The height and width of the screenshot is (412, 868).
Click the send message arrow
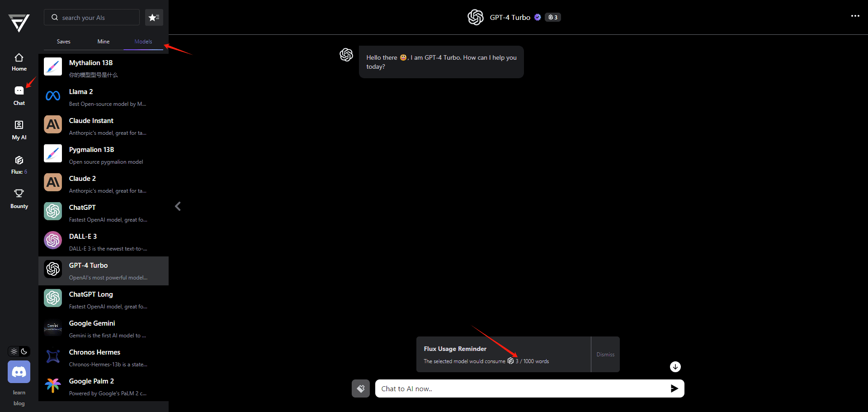click(674, 388)
